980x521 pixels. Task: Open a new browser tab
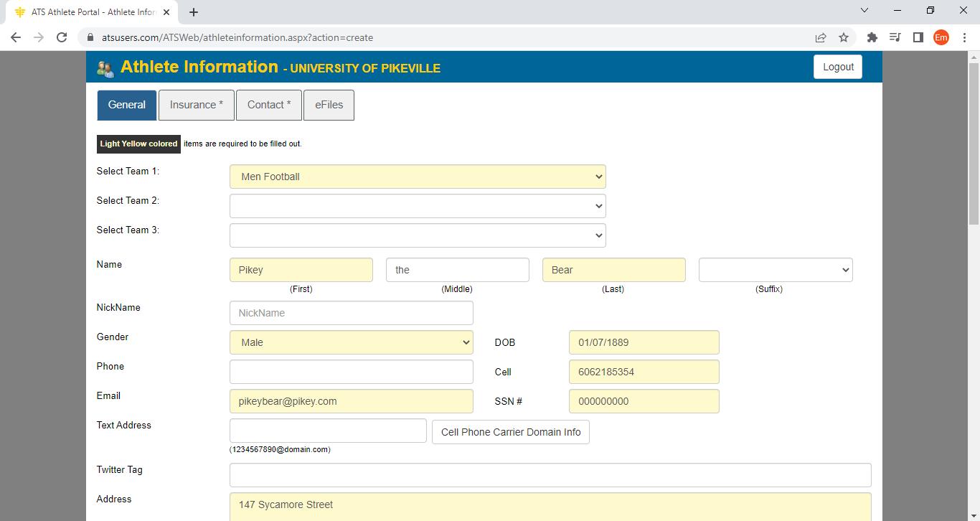(x=194, y=12)
